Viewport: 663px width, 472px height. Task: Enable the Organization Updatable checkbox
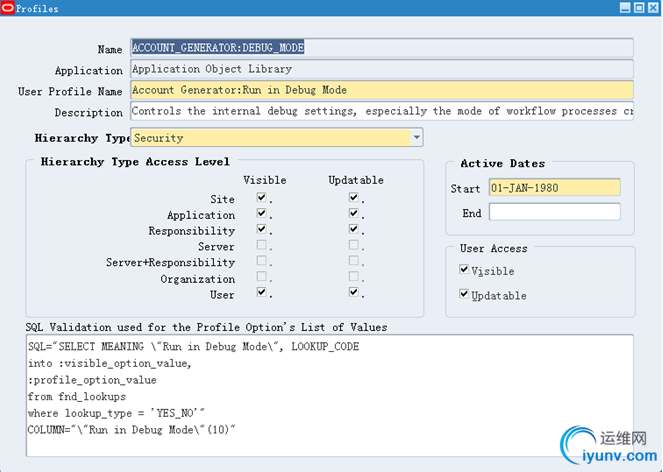pos(353,278)
